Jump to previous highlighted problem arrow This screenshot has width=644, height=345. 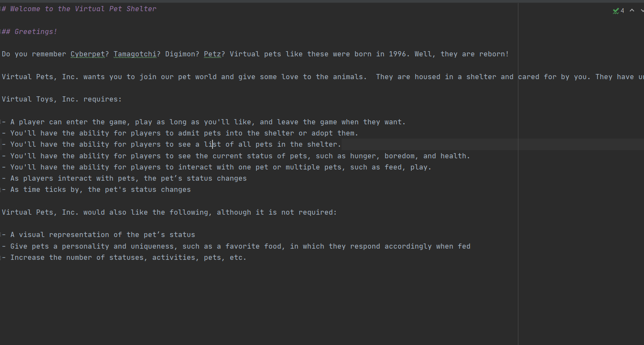pyautogui.click(x=632, y=10)
